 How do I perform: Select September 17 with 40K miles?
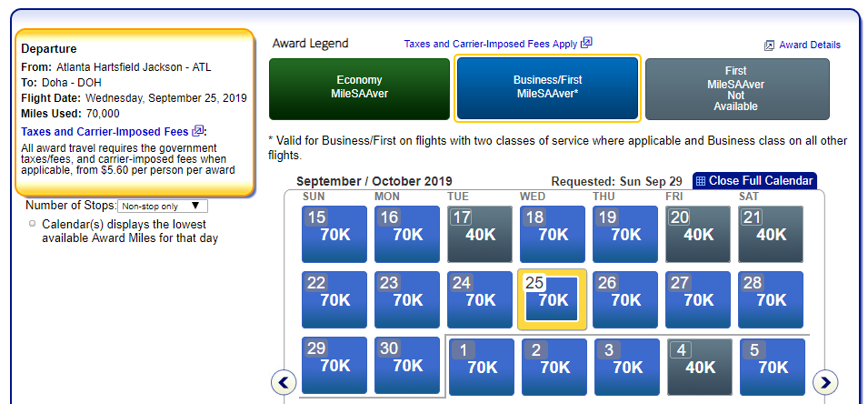(480, 234)
